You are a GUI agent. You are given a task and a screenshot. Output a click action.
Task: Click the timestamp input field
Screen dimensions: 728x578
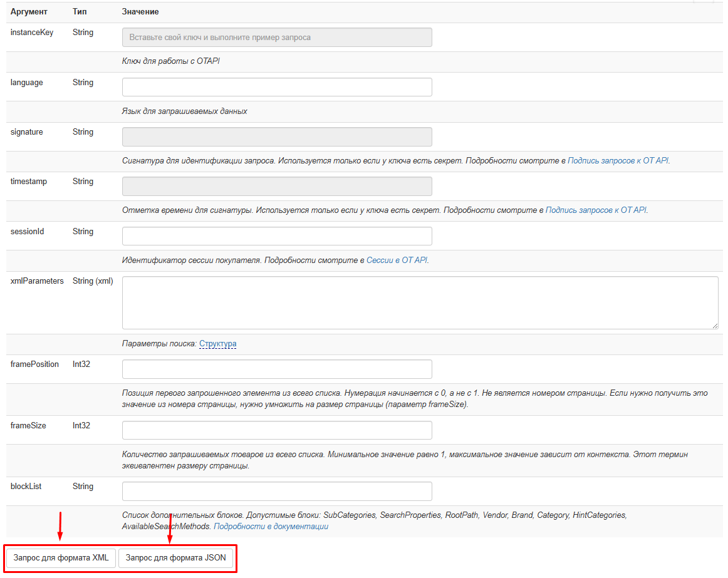(277, 186)
